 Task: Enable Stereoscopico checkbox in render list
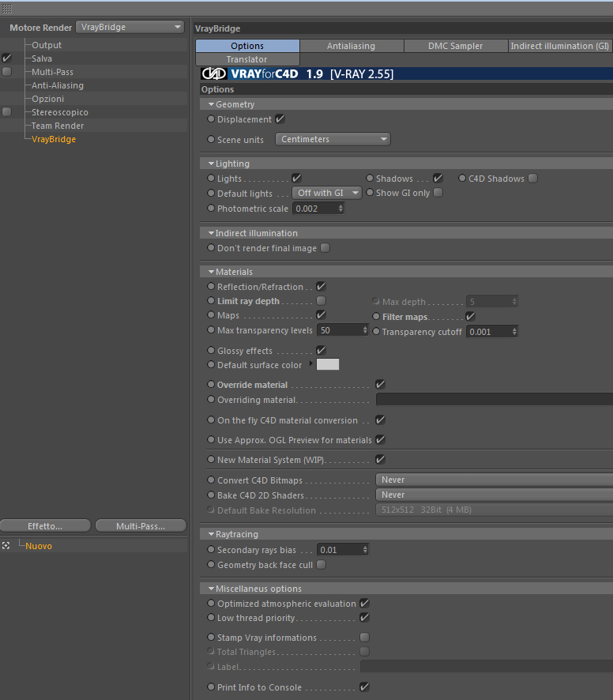(x=6, y=111)
